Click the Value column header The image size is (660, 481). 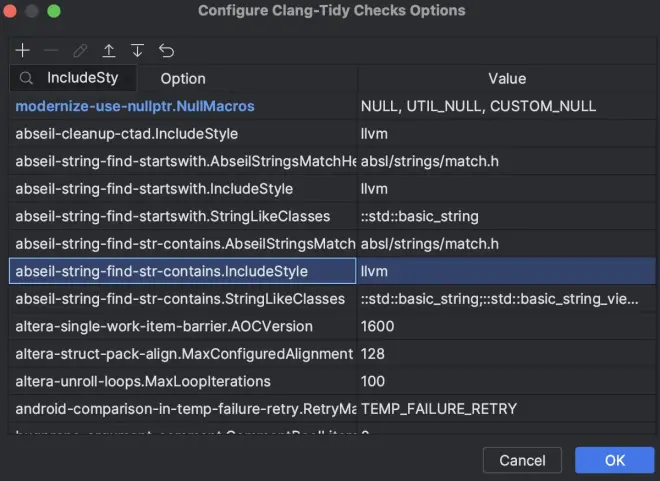pos(507,78)
